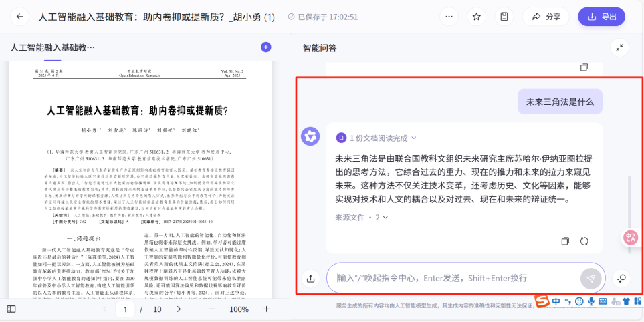
Task: Copy the 未来三角法 answer text
Action: tap(565, 241)
